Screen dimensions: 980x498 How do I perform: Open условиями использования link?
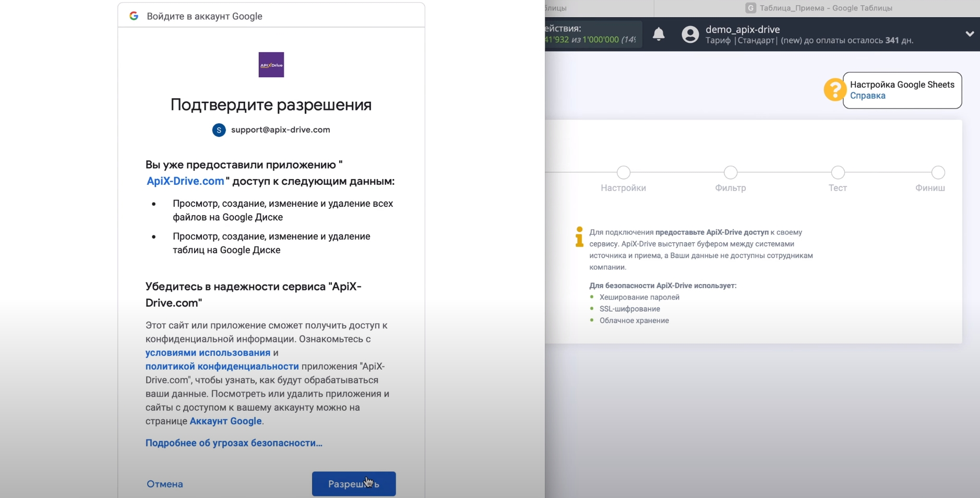[x=208, y=352]
